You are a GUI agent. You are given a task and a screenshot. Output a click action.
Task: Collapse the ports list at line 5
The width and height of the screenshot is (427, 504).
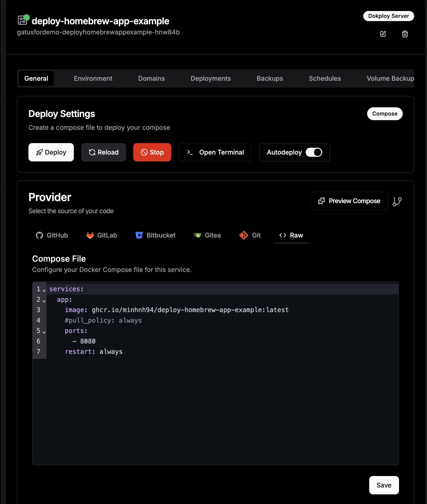pos(44,332)
